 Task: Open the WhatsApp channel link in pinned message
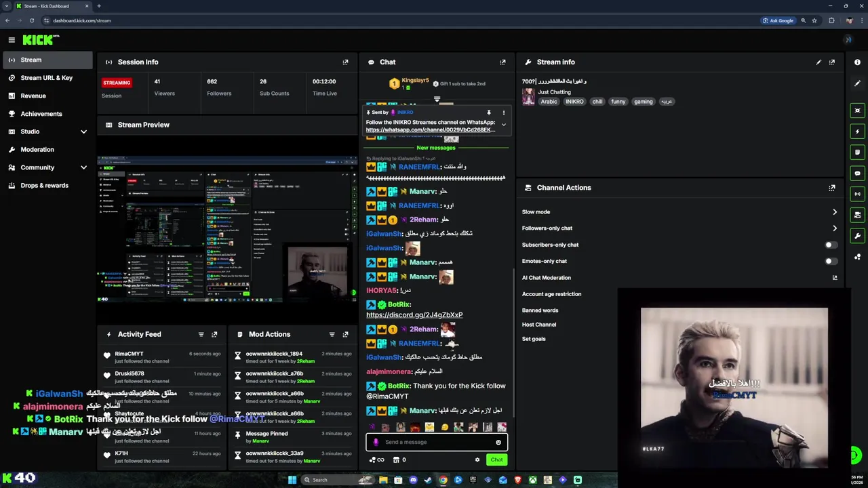pyautogui.click(x=431, y=129)
